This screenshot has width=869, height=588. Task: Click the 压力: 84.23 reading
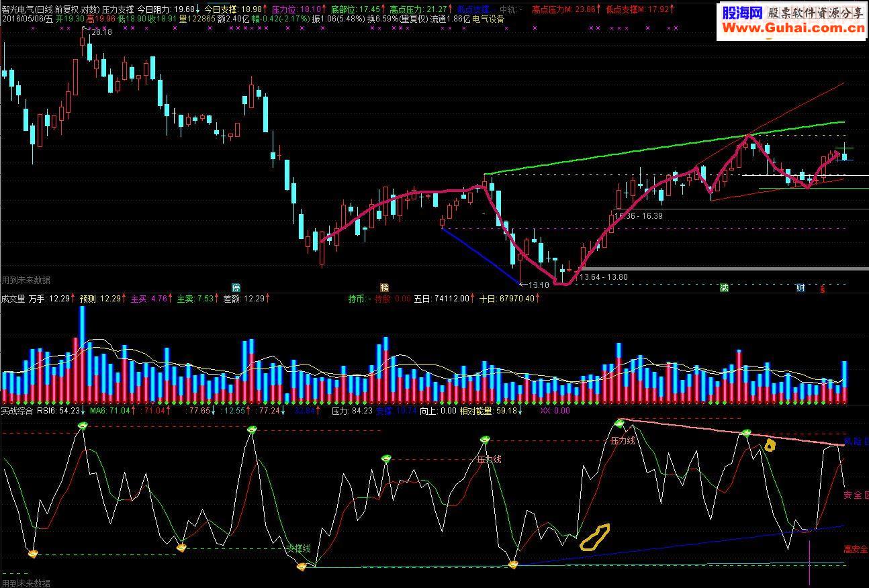coord(352,410)
